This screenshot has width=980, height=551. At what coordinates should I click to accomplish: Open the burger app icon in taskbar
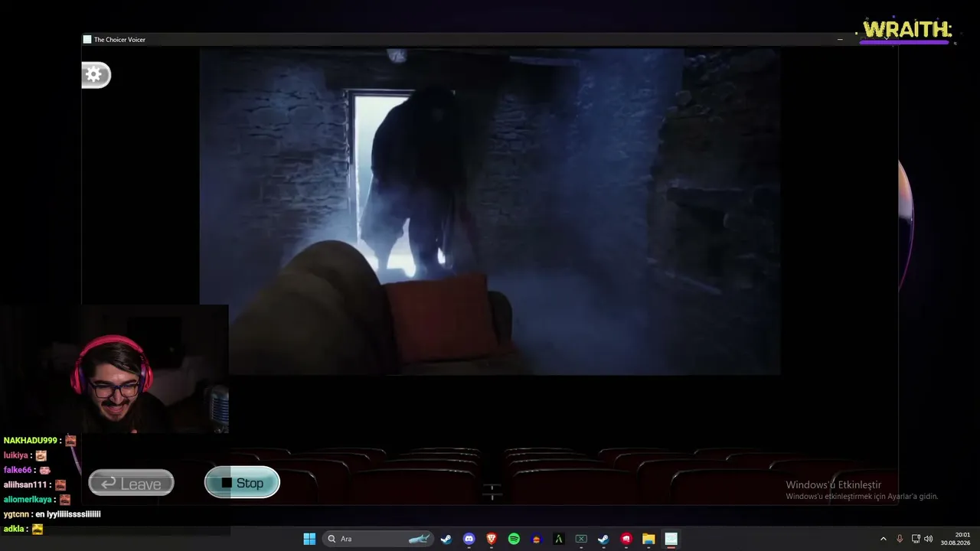tap(536, 539)
